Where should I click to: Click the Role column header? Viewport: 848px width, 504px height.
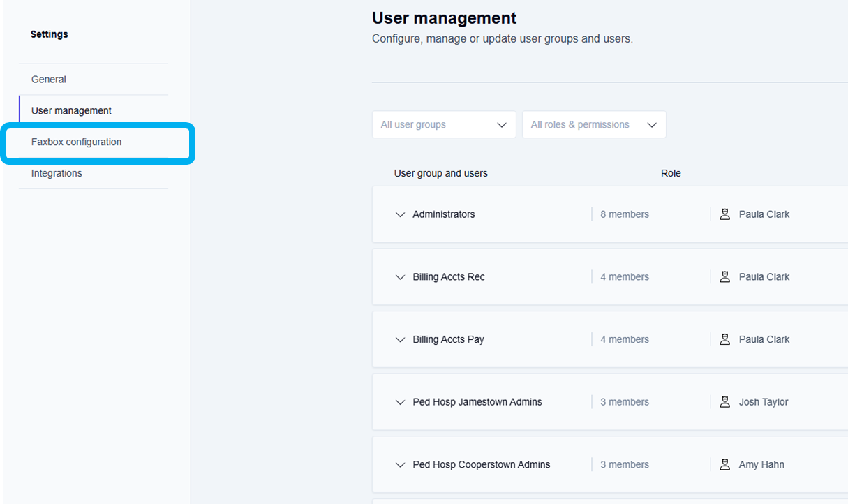tap(671, 173)
